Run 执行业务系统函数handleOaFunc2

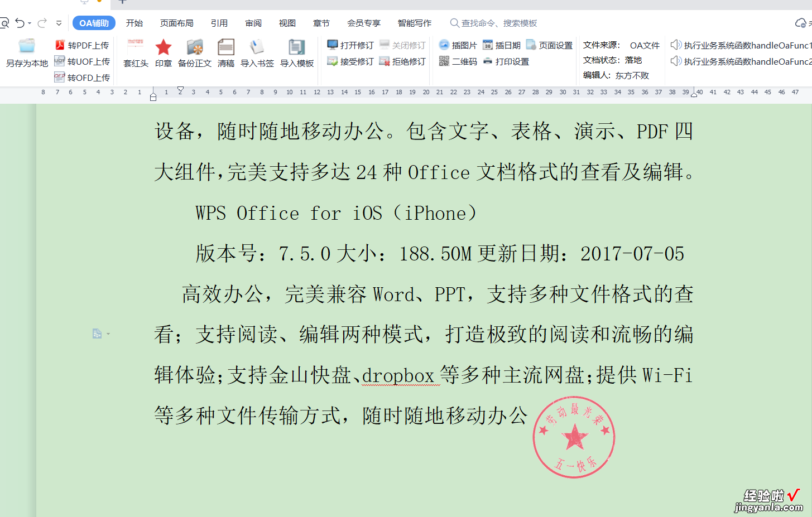(x=741, y=61)
